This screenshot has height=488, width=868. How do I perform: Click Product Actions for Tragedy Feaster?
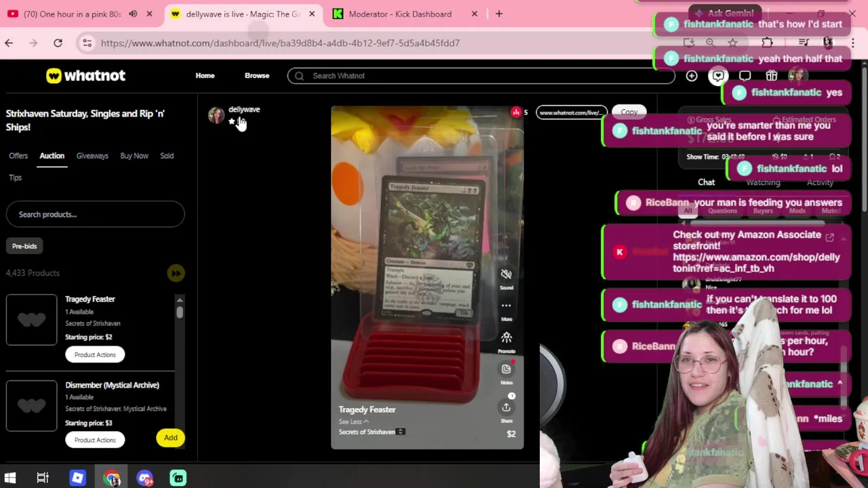pos(95,354)
